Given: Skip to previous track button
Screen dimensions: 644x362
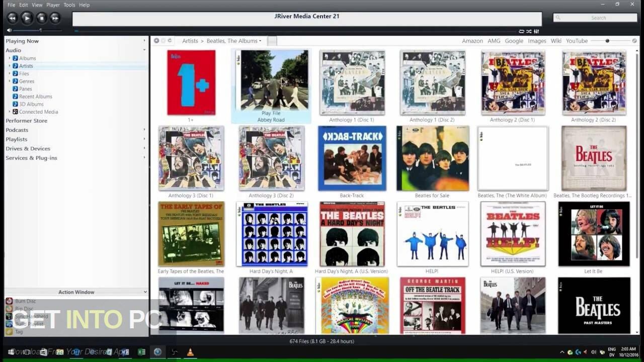Looking at the screenshot, I should click(x=13, y=18).
